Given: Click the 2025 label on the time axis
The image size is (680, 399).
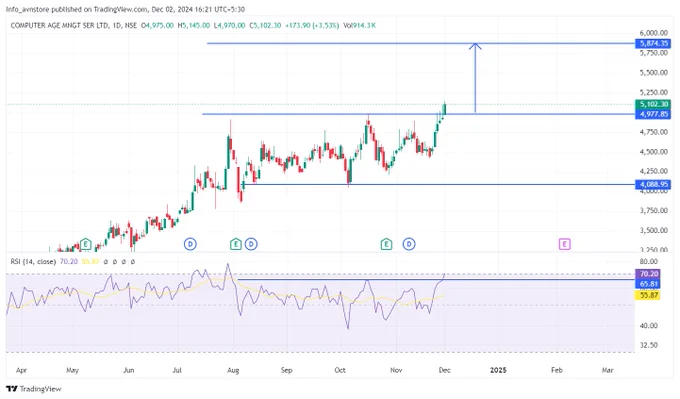Looking at the screenshot, I should click(x=498, y=370).
